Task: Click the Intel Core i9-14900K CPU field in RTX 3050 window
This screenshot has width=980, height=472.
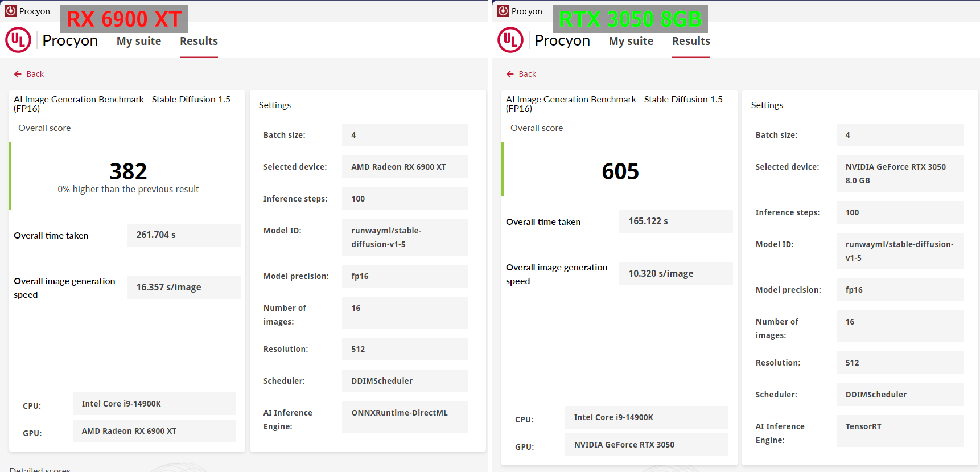Action: [x=647, y=417]
